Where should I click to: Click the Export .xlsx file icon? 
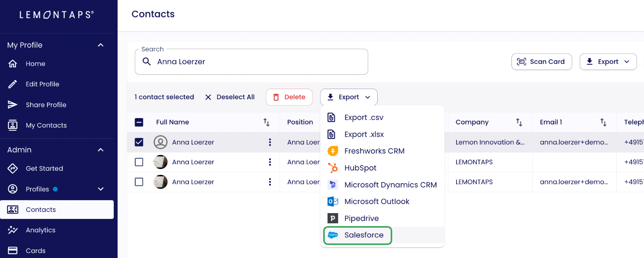click(x=331, y=134)
